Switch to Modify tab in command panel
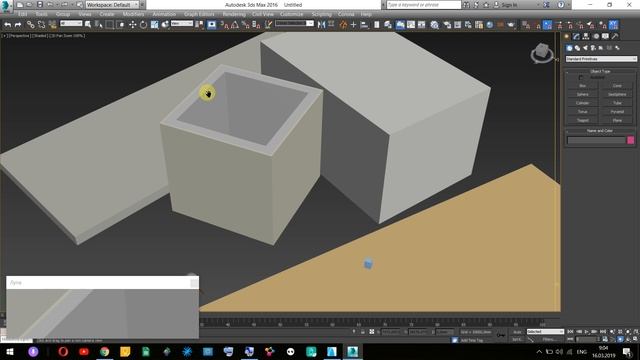 pos(576,36)
